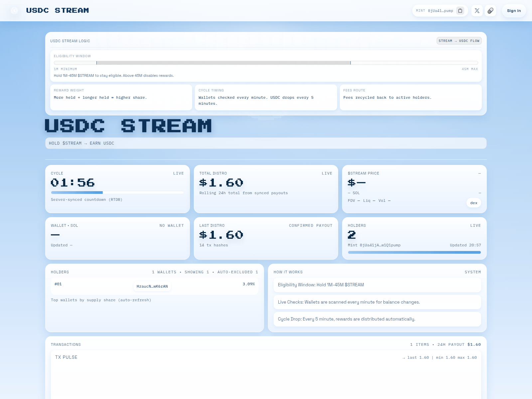
Task: Click the '1M MINIMUM' label
Action: pyautogui.click(x=66, y=69)
